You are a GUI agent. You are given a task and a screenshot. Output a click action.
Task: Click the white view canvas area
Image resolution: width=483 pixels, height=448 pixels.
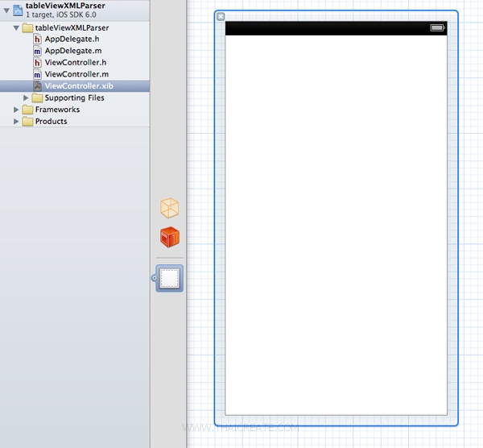coord(336,226)
